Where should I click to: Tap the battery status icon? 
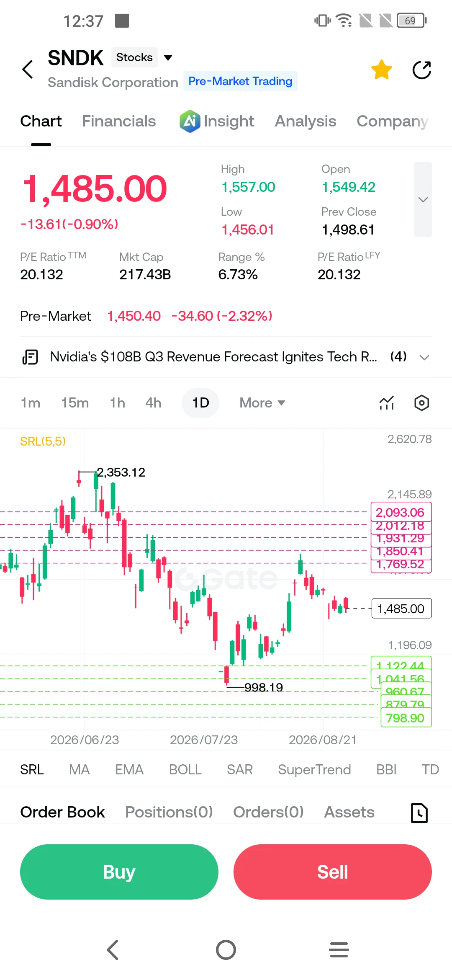point(412,21)
